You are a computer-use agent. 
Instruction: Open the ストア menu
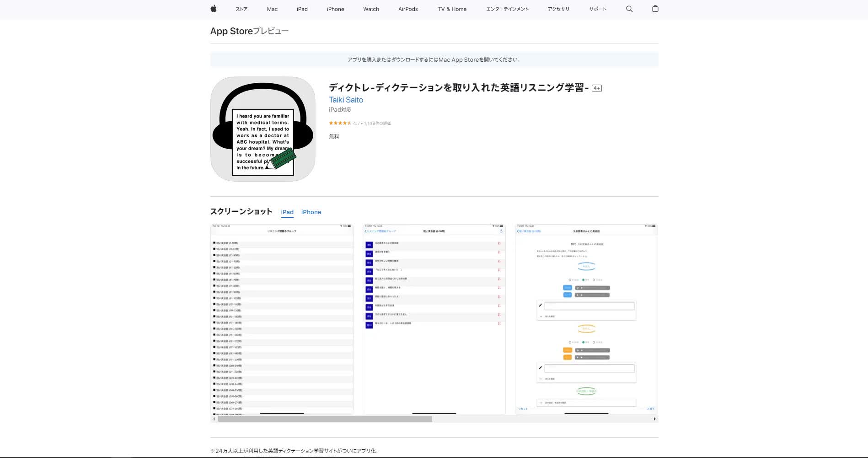241,9
